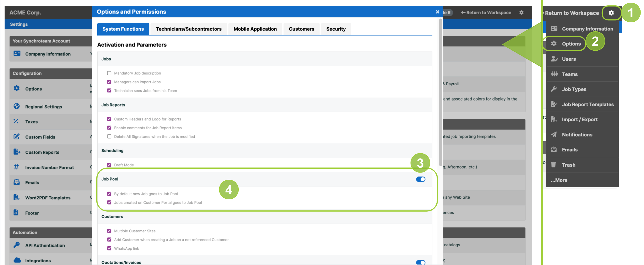Turn off the Job Pool switch

pos(421,179)
